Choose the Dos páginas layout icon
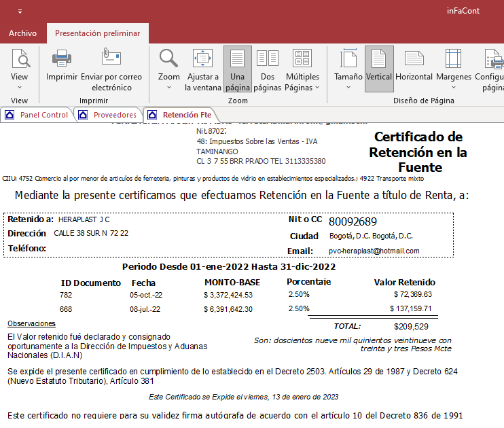Viewport: 504px width, 428px height. tap(267, 60)
